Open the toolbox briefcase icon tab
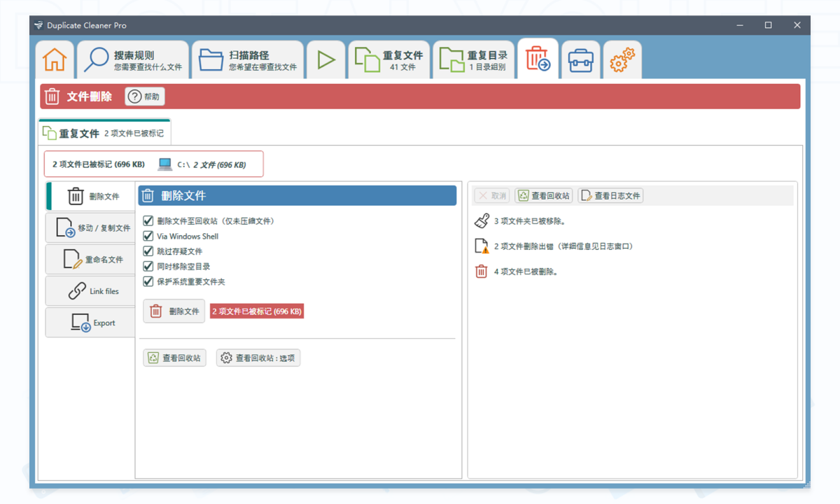Image resolution: width=840 pixels, height=504 pixels. [580, 61]
